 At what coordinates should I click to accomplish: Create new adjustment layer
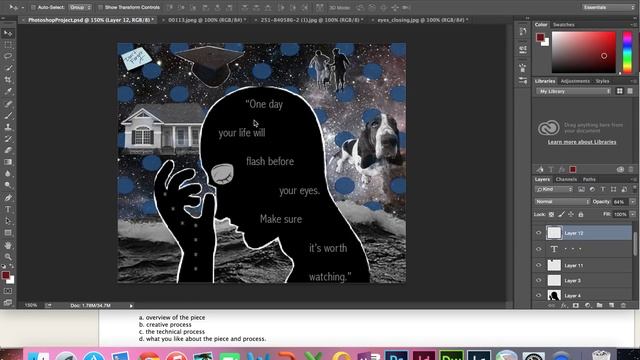[587, 305]
